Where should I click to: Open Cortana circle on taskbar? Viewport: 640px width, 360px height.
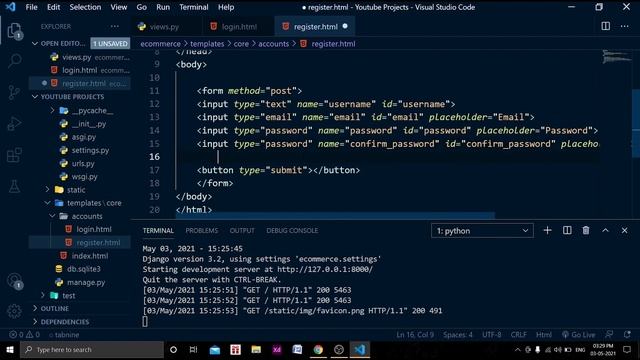click(173, 350)
